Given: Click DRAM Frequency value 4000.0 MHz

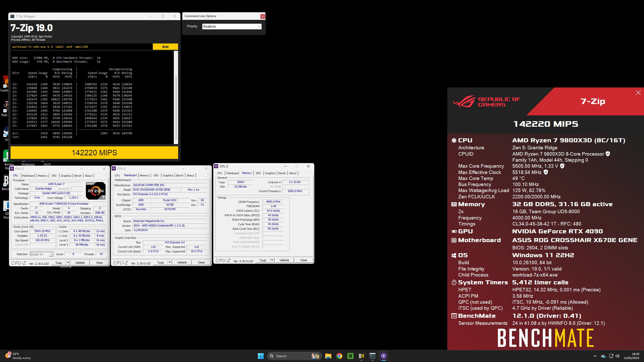Looking at the screenshot, I should [273, 202].
